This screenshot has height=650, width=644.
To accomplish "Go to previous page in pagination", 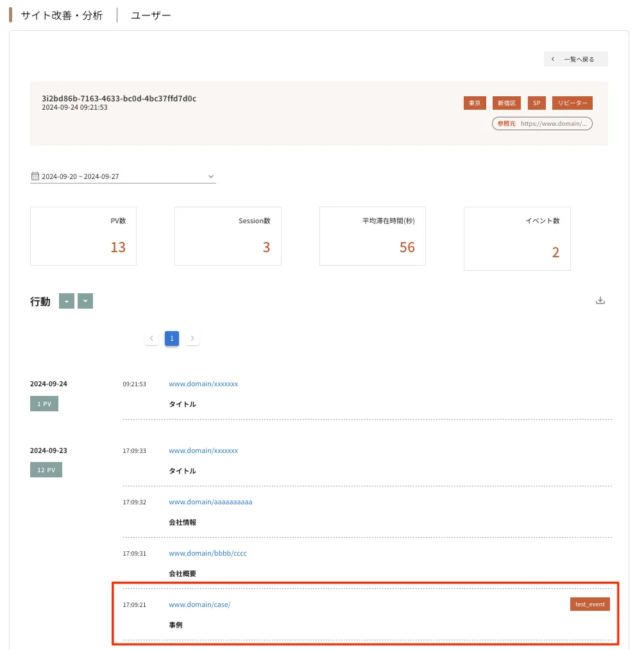I will tap(151, 338).
